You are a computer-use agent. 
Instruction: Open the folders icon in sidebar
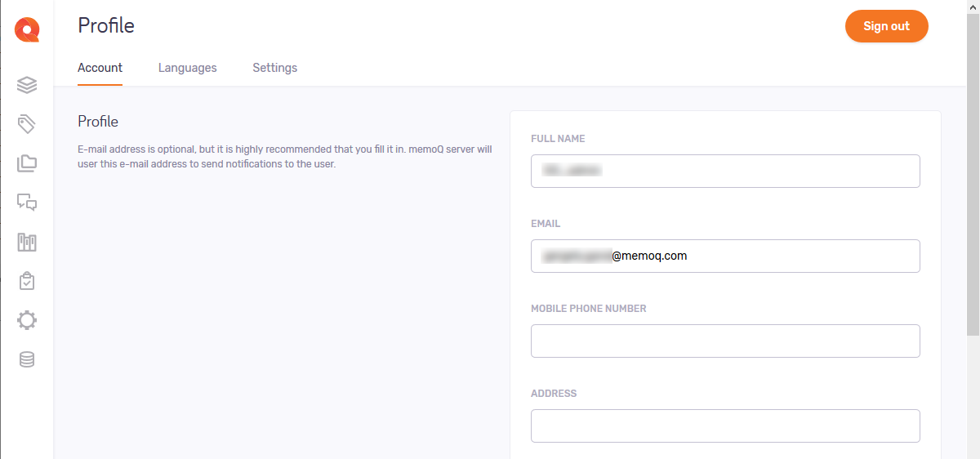point(27,163)
